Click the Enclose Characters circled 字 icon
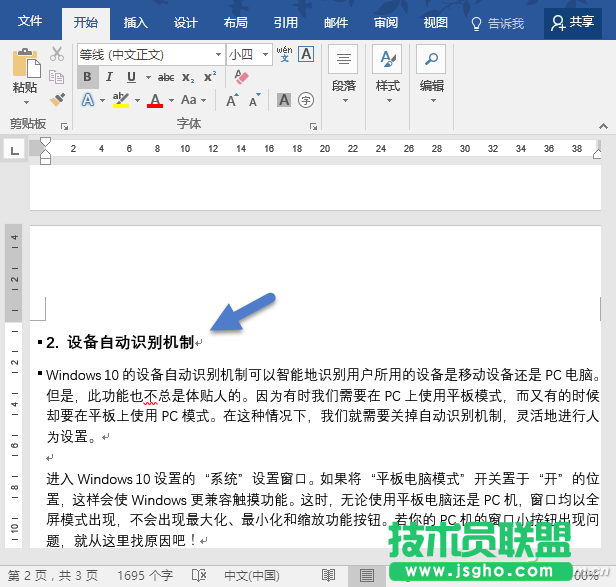This screenshot has height=587, width=616. pyautogui.click(x=306, y=100)
